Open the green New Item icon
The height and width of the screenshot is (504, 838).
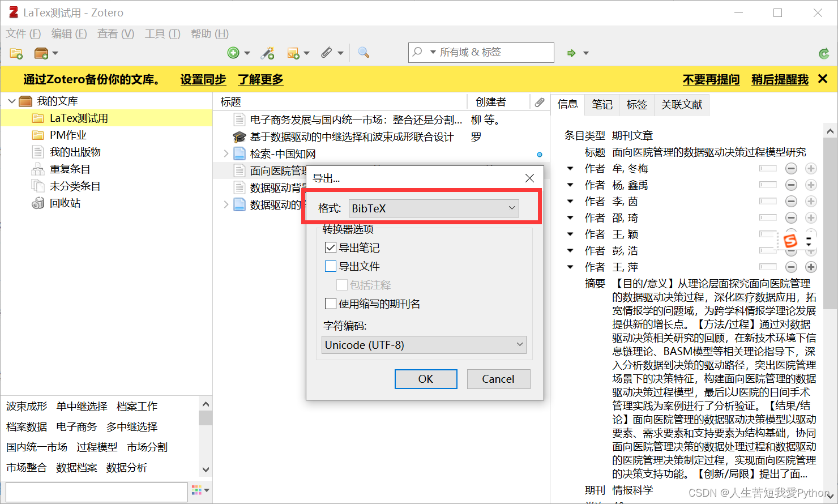(x=234, y=53)
